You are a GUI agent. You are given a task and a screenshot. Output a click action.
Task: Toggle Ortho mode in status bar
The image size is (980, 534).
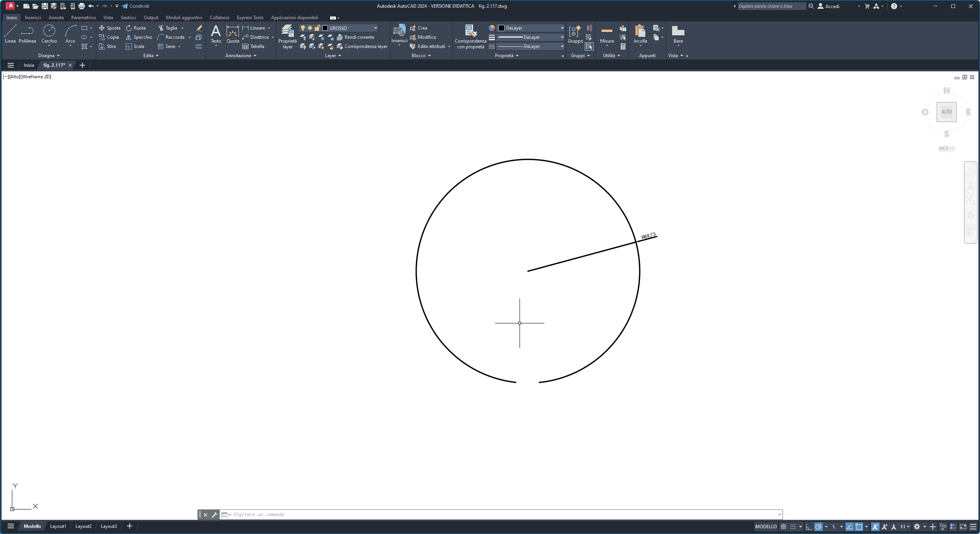click(x=809, y=527)
